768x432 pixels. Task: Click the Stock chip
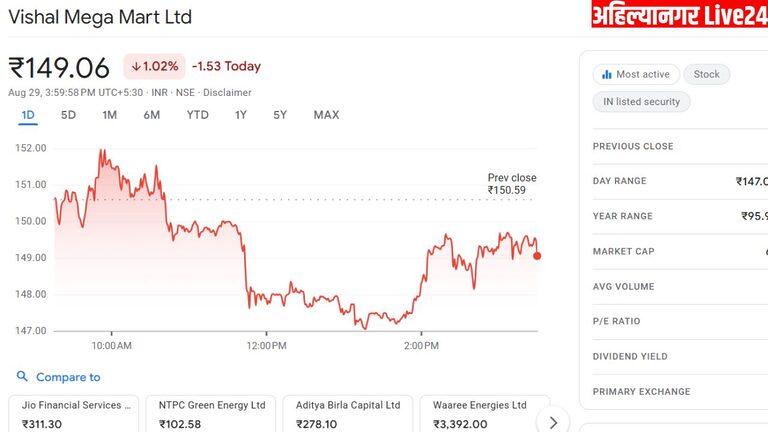(x=707, y=74)
